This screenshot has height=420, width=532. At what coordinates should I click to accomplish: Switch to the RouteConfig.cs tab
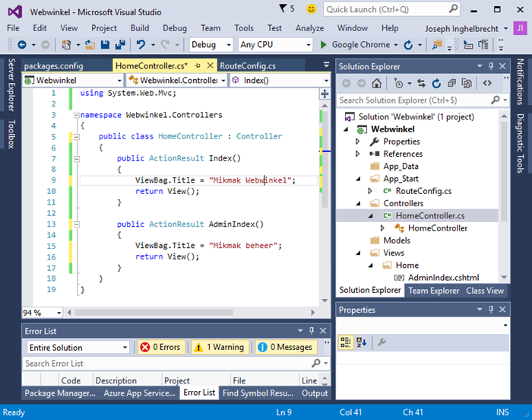coord(248,65)
